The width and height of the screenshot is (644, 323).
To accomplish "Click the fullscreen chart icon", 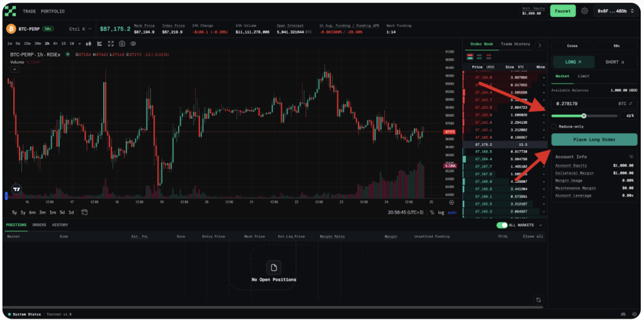I will tap(111, 44).
